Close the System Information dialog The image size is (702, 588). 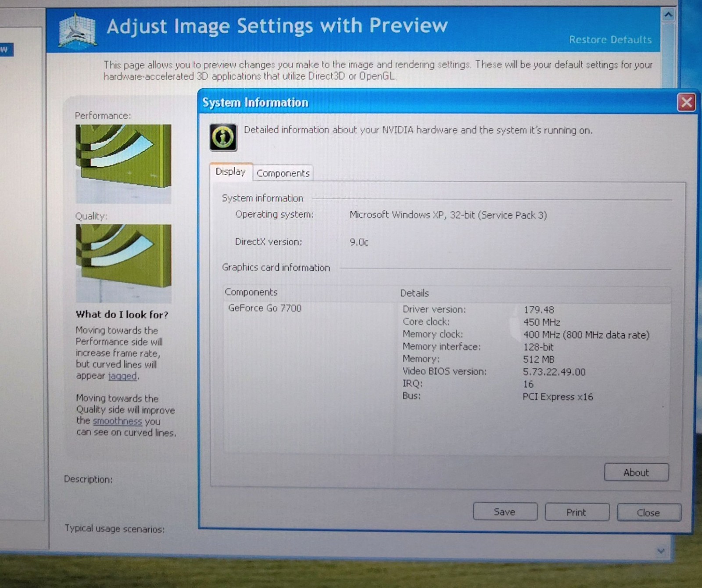click(686, 102)
